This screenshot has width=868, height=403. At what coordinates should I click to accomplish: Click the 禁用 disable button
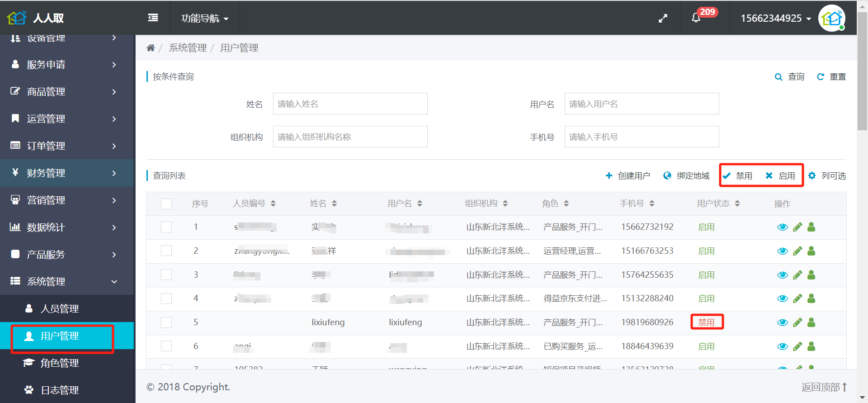tap(737, 175)
